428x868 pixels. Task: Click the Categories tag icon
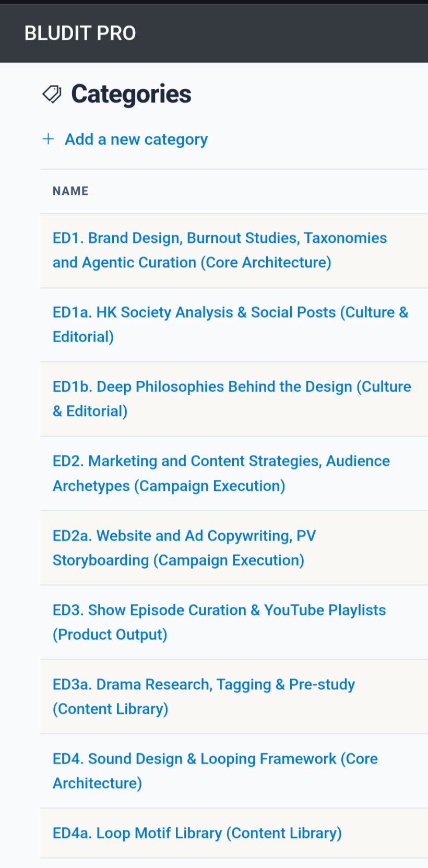(52, 94)
